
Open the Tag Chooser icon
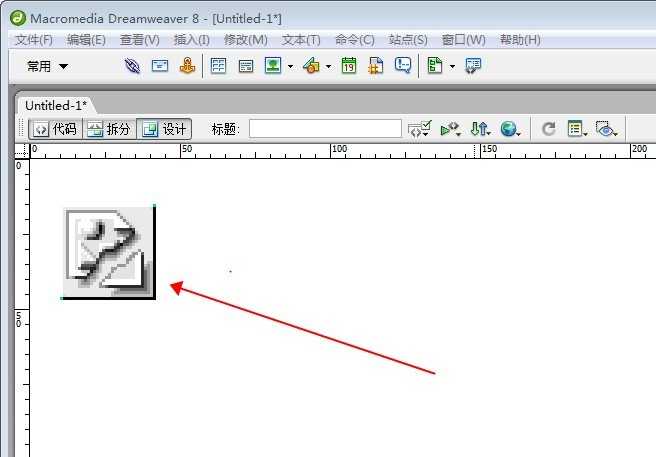pos(473,66)
